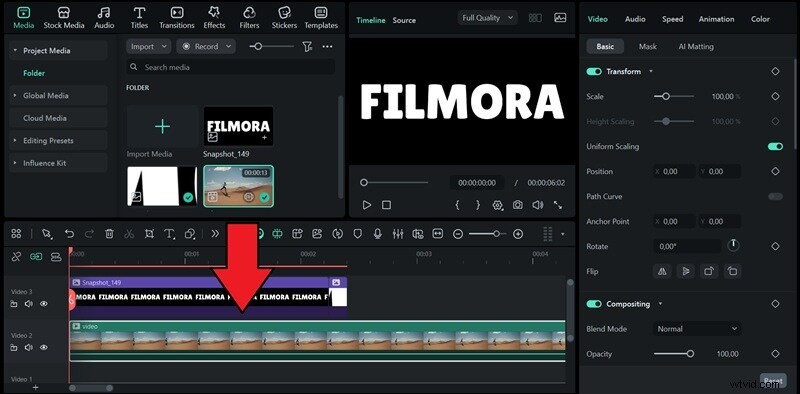Switch to the Mask sub-tab

tap(647, 46)
